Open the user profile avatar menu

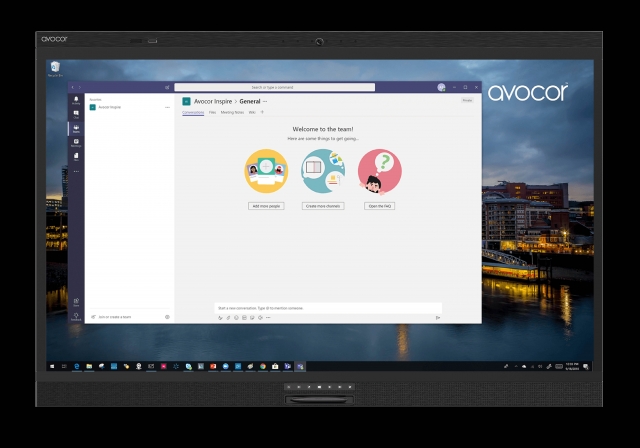(x=441, y=87)
